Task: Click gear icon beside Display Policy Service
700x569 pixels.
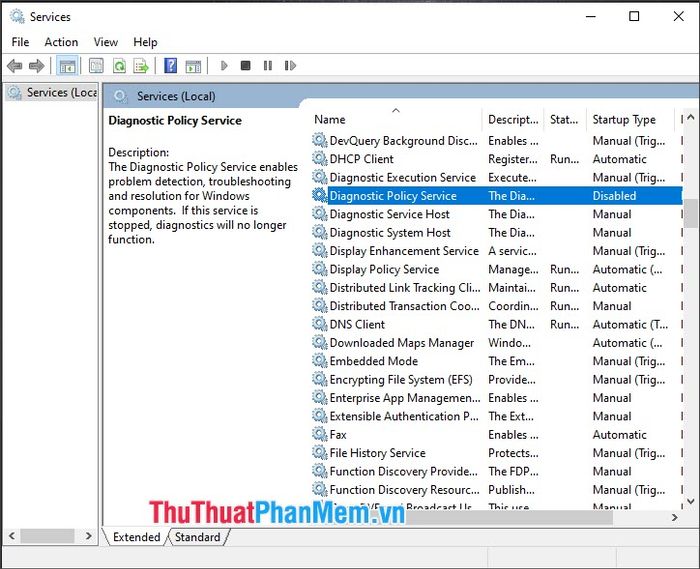Action: click(320, 269)
